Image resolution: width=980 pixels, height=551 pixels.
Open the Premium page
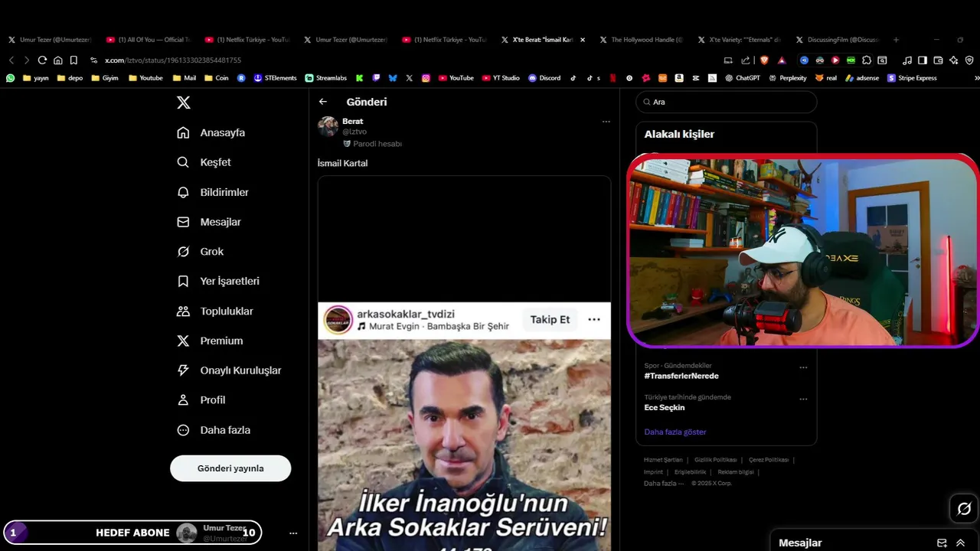(x=209, y=341)
